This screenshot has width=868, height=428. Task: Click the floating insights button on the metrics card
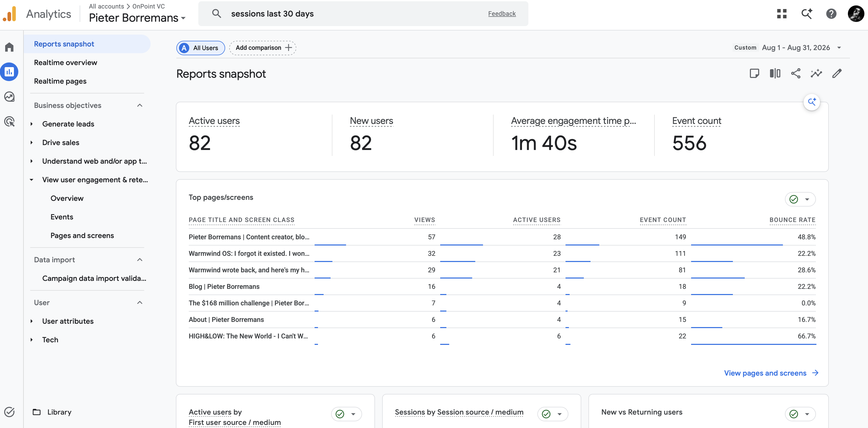click(x=812, y=102)
